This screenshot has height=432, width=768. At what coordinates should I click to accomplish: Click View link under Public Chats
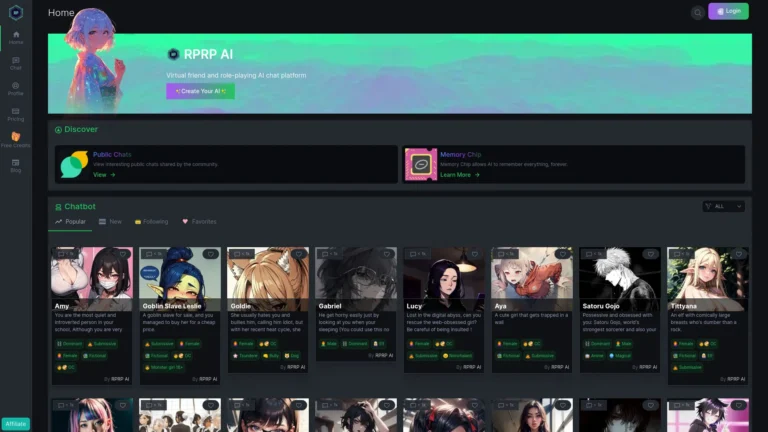click(x=104, y=174)
